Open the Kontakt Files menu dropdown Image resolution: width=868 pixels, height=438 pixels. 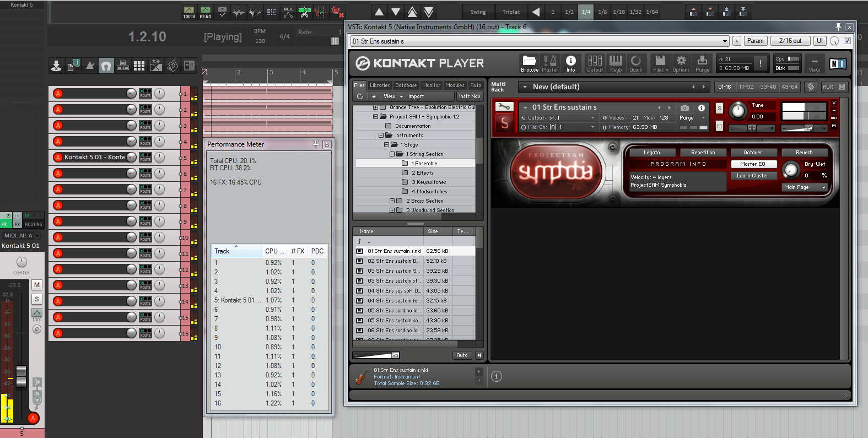(660, 63)
